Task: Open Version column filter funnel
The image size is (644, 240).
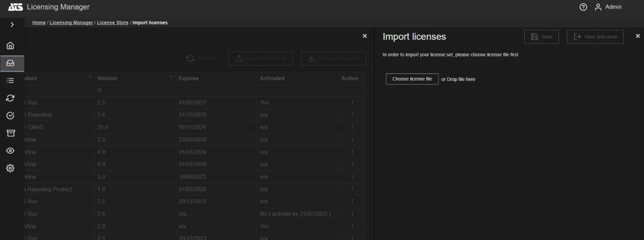Action: (x=171, y=78)
